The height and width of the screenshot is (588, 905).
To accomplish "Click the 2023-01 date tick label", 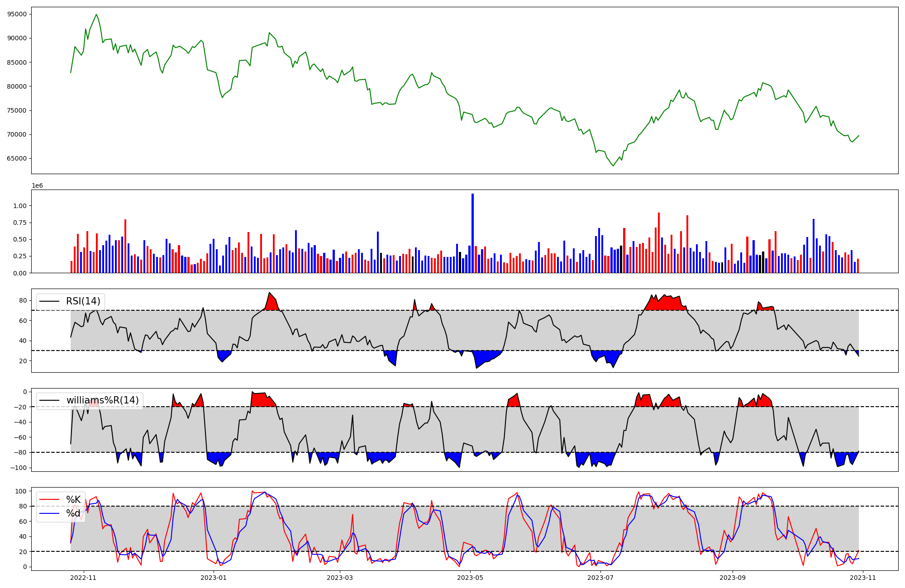I will click(214, 578).
